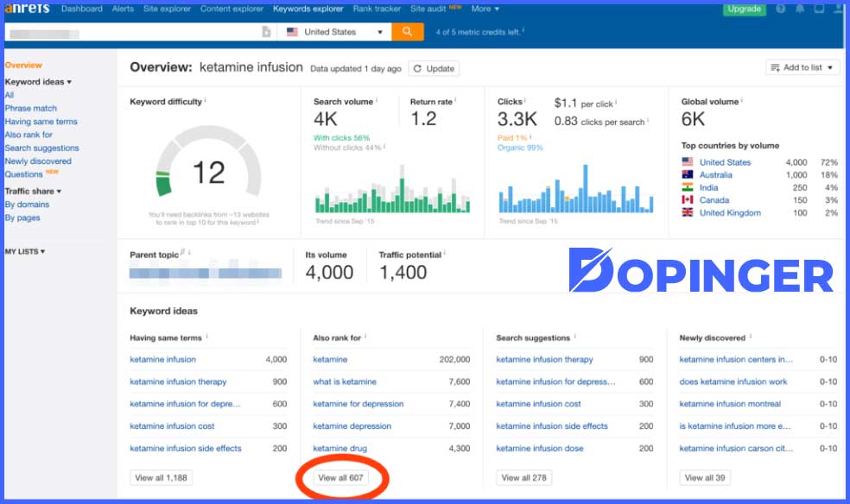850x504 pixels.
Task: Select Keywords explorer tab
Action: click(308, 9)
